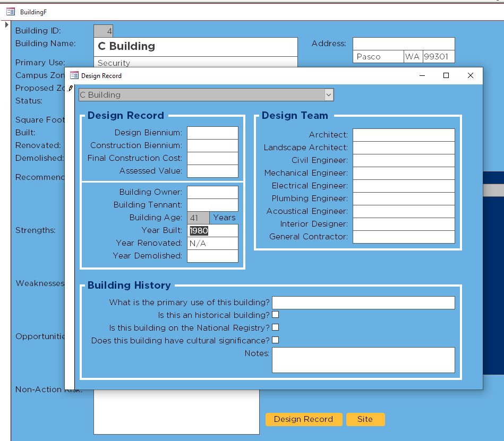Viewport: 504px width, 441px height.
Task: Click the pencil edit record indicator
Action: (70, 89)
